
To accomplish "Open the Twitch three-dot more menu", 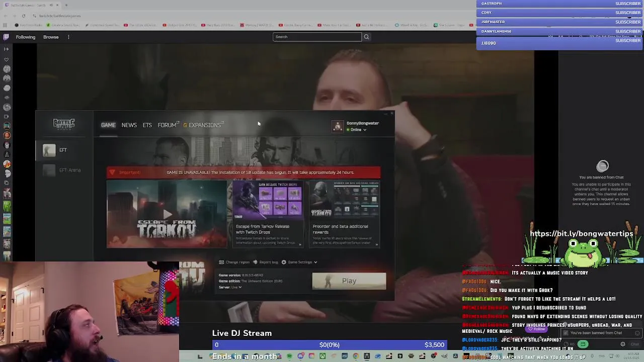I will tap(68, 37).
